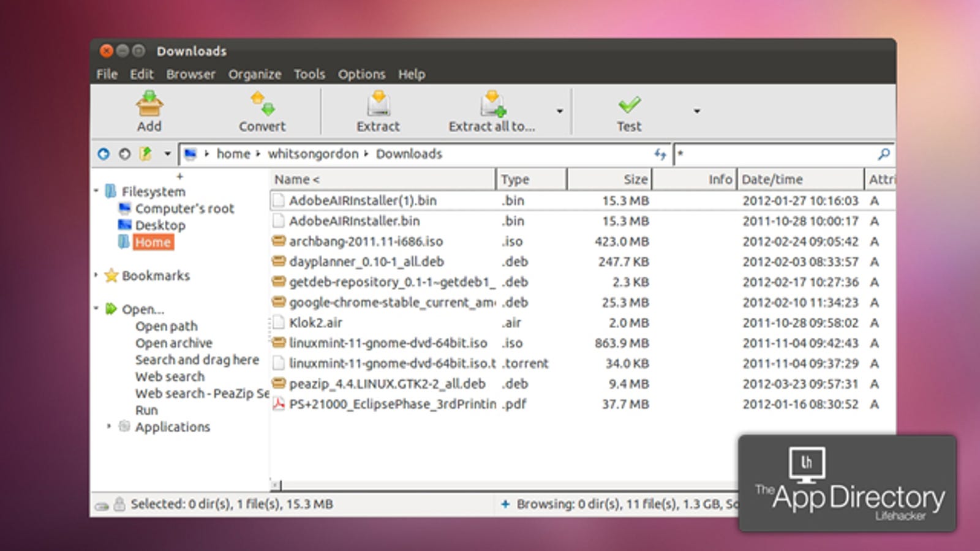This screenshot has width=980, height=551.
Task: Select Computer's root in the tree
Action: coord(184,208)
